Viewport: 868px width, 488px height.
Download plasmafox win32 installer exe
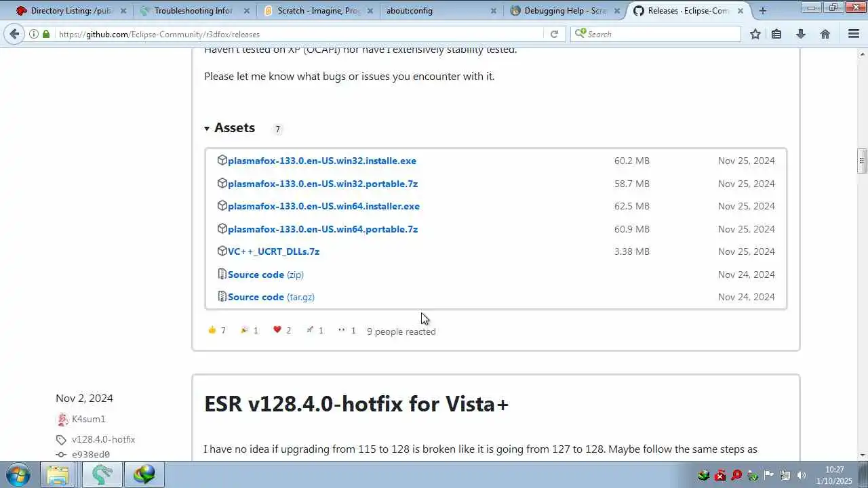click(322, 161)
